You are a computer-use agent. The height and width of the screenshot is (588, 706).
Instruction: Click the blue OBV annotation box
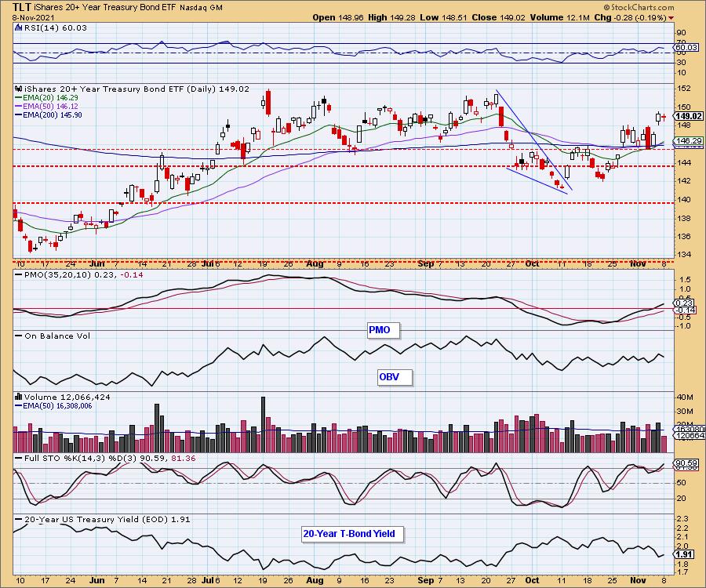[x=395, y=377]
